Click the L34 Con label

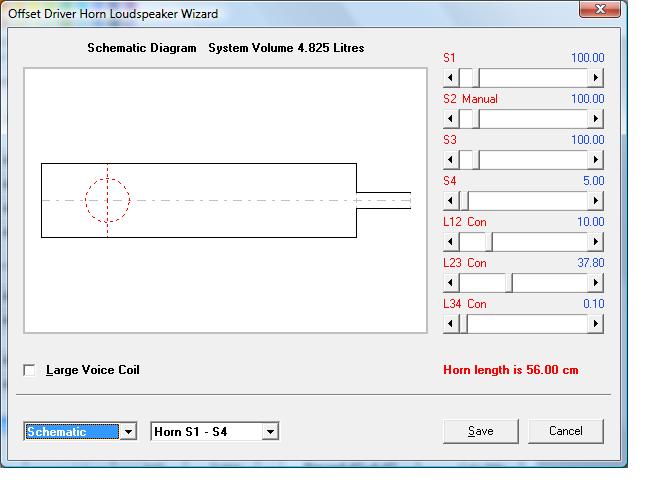(465, 304)
